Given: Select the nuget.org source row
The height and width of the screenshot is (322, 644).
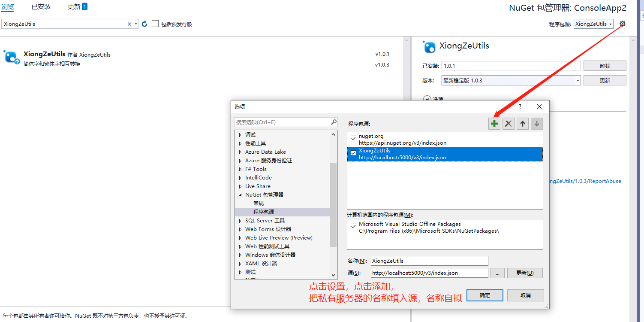Looking at the screenshot, I should coord(445,140).
